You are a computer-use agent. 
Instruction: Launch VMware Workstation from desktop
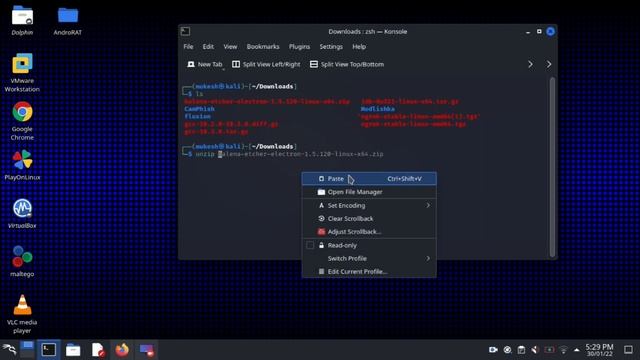click(x=22, y=73)
